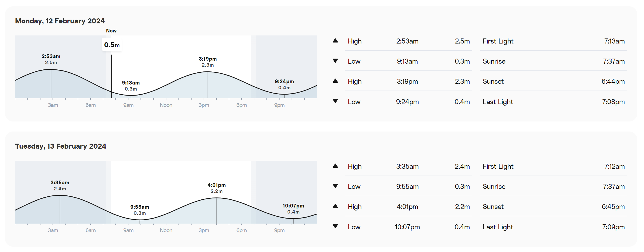
Task: Select the 2:53am 2.5m peak on Monday's chart
Action: pyautogui.click(x=51, y=59)
